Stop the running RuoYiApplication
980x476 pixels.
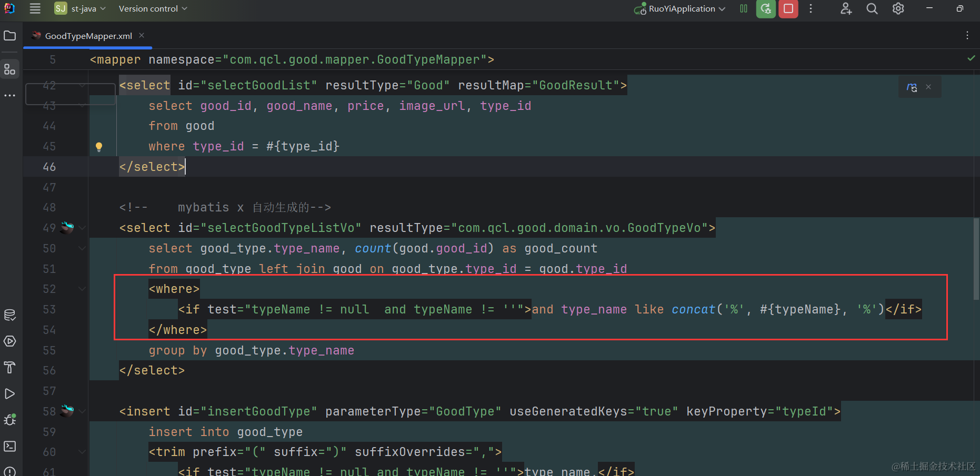[x=788, y=9]
